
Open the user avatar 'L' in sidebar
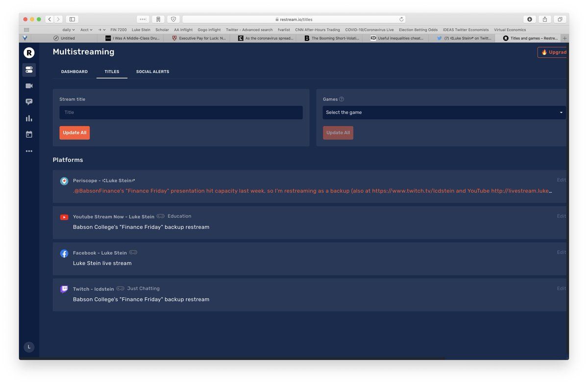point(29,347)
